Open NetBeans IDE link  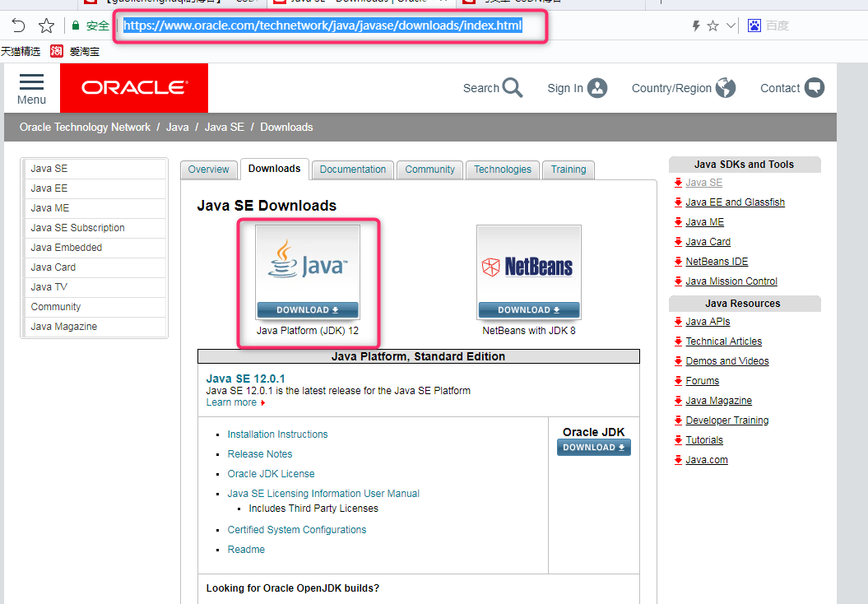(717, 262)
